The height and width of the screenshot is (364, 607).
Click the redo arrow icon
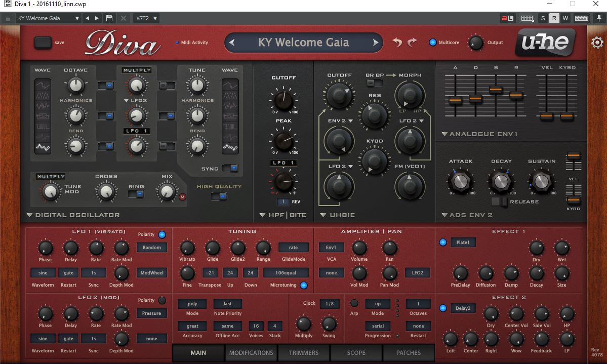click(x=412, y=42)
